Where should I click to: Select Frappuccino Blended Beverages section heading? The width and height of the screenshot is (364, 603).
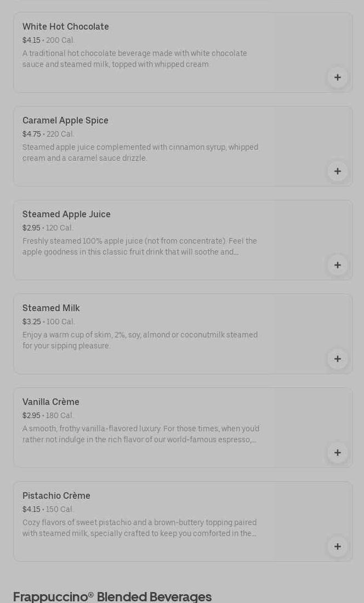[112, 596]
